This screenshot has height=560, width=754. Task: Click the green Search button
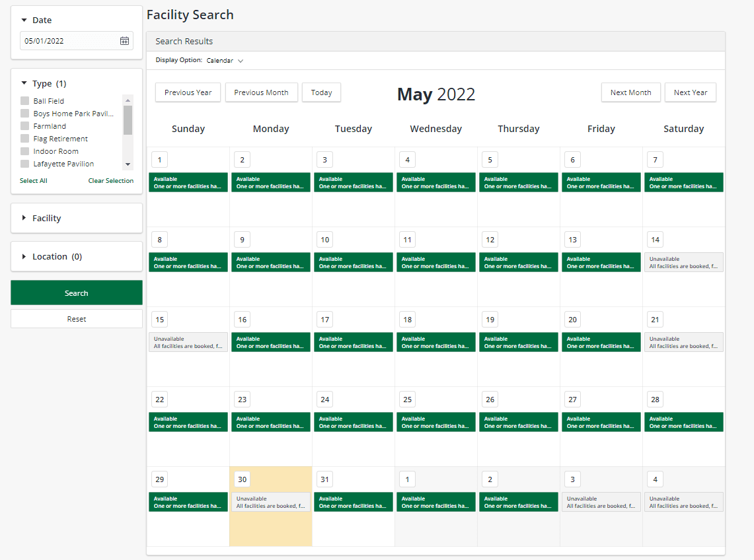77,293
